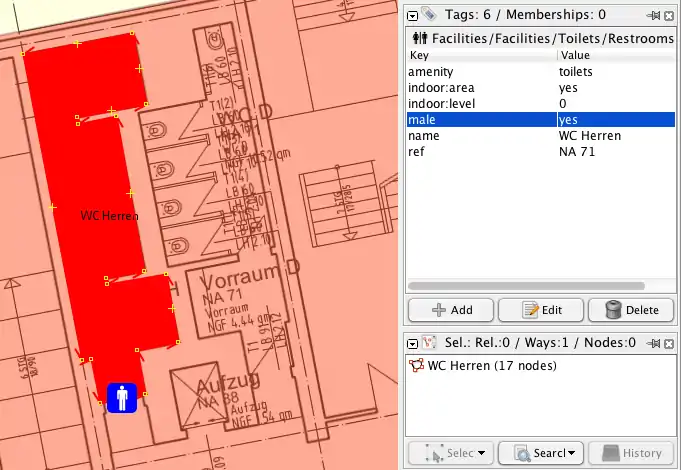This screenshot has width=681, height=470.
Task: Select WC Herren (17 nodes) in selection list
Action: click(x=491, y=365)
